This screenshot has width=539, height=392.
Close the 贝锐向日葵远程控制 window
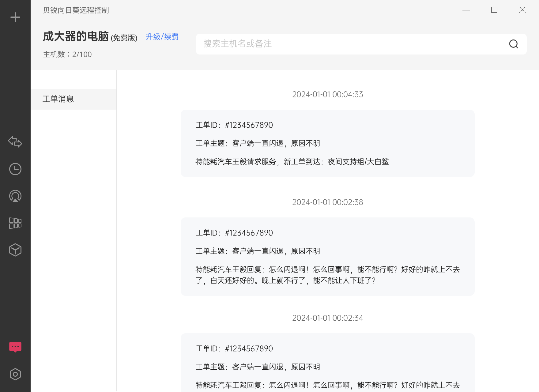click(522, 10)
